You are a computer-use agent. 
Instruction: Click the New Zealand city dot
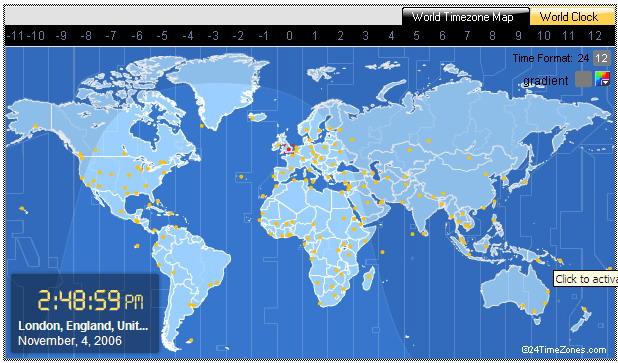584,309
